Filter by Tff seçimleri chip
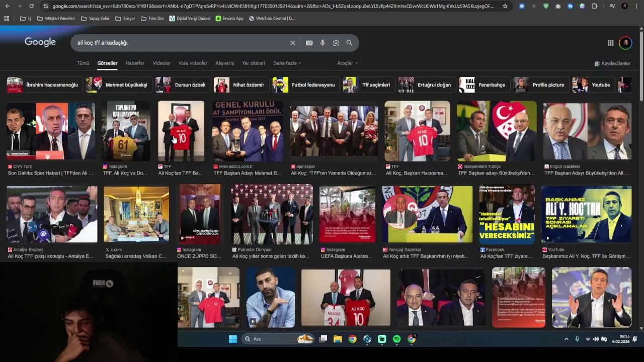 pyautogui.click(x=368, y=85)
